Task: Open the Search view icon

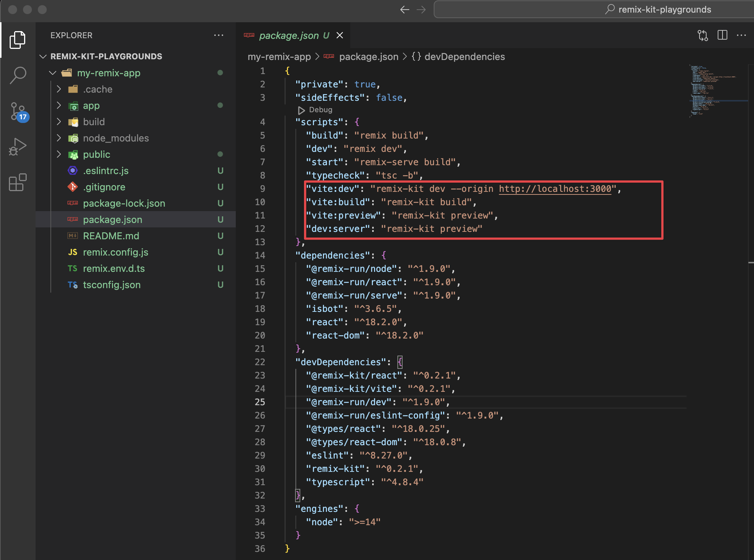Action: click(17, 75)
